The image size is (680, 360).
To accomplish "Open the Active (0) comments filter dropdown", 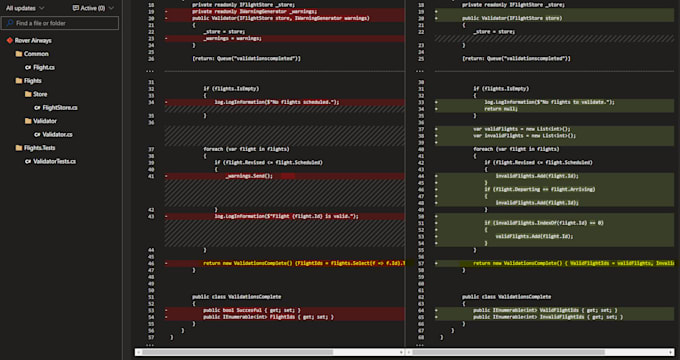I will (93, 8).
